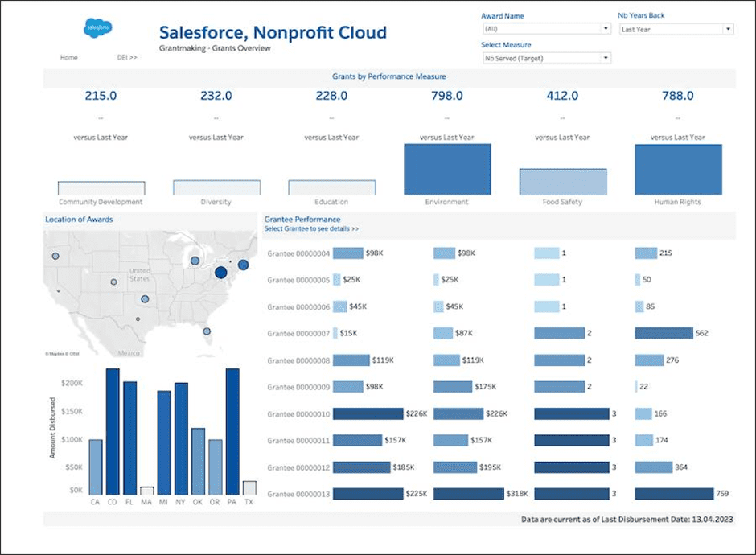
Task: Click the Salesforce cloud logo
Action: 98,28
